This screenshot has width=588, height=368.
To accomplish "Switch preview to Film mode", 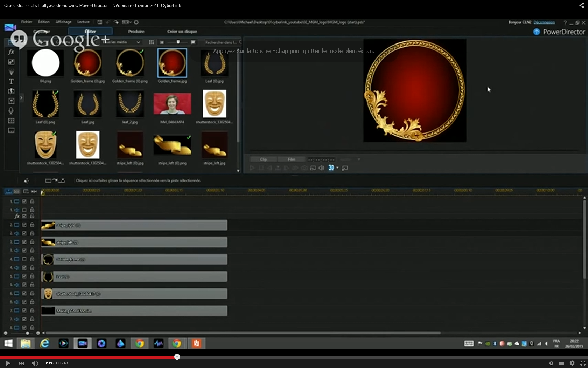I will pyautogui.click(x=292, y=159).
